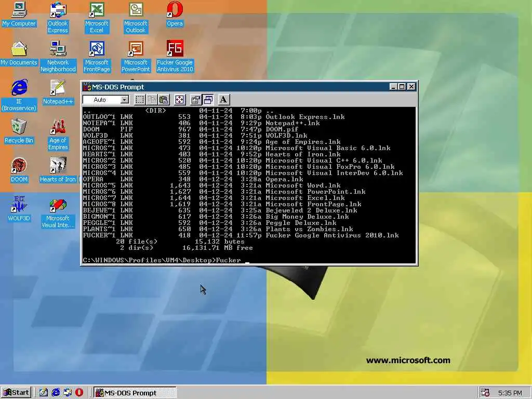Select the Microsoft Visual InterDev desktop shortcut
This screenshot has height=399, width=532.
[58, 212]
